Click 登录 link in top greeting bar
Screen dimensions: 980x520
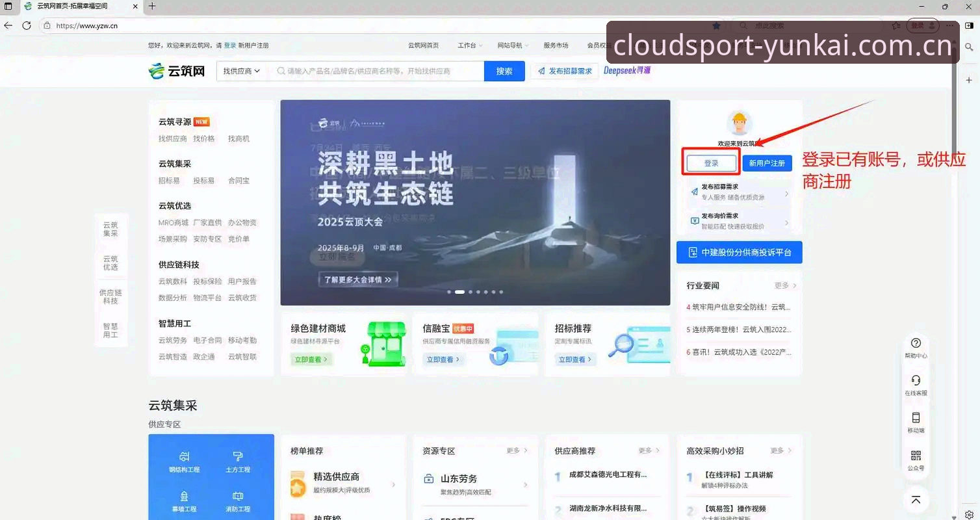coord(230,45)
